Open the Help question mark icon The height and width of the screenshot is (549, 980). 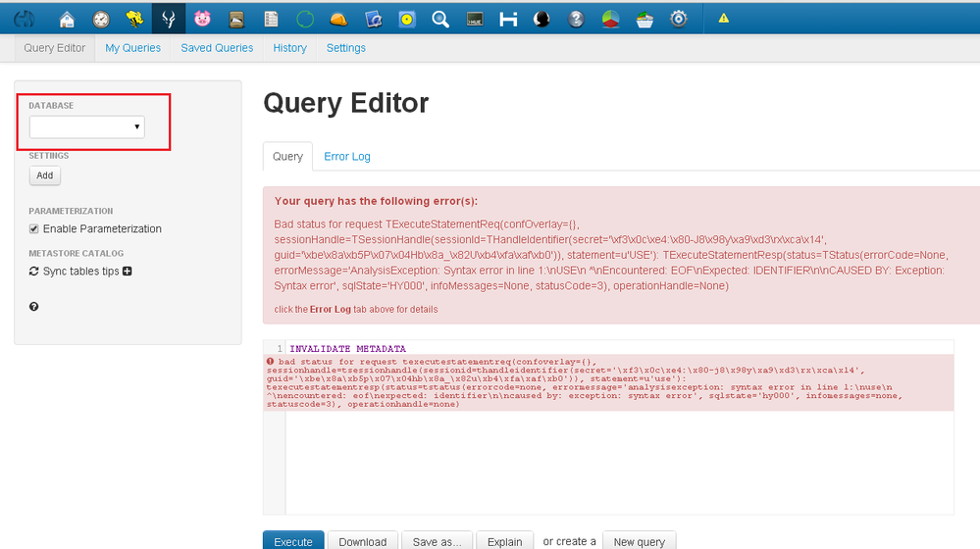click(576, 20)
